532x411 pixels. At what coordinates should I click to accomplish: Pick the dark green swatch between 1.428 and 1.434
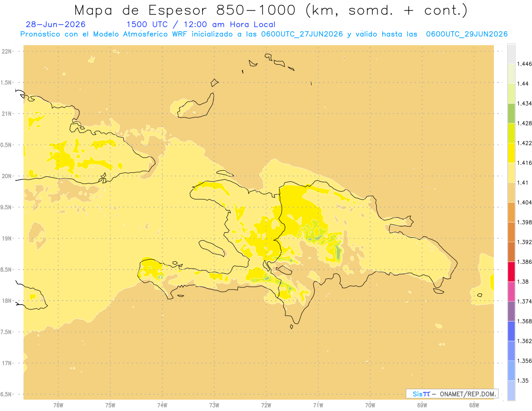(x=511, y=113)
